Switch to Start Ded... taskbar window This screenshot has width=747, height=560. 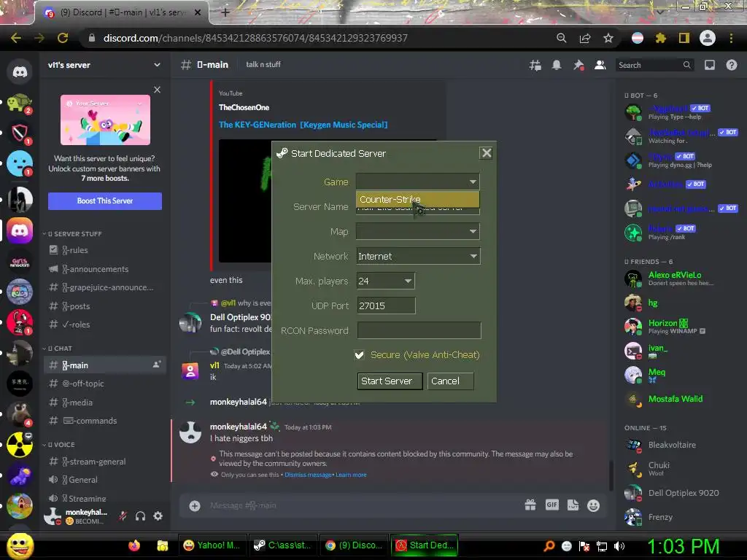424,545
